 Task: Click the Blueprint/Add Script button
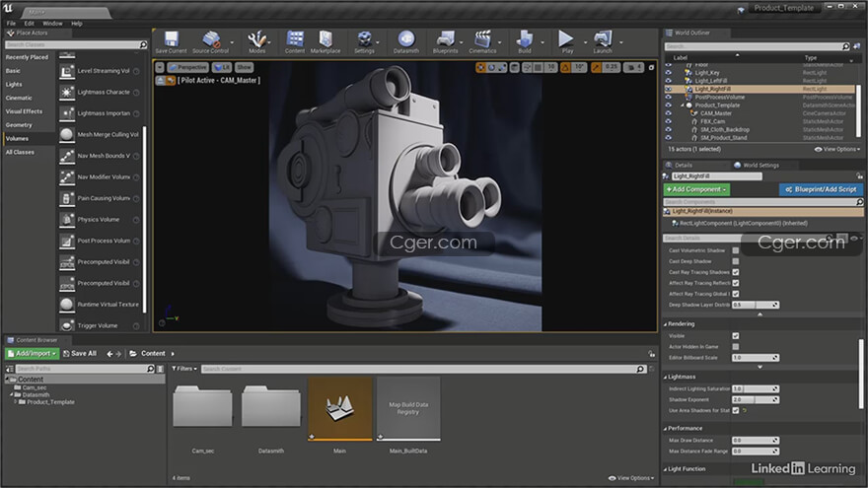(x=821, y=189)
